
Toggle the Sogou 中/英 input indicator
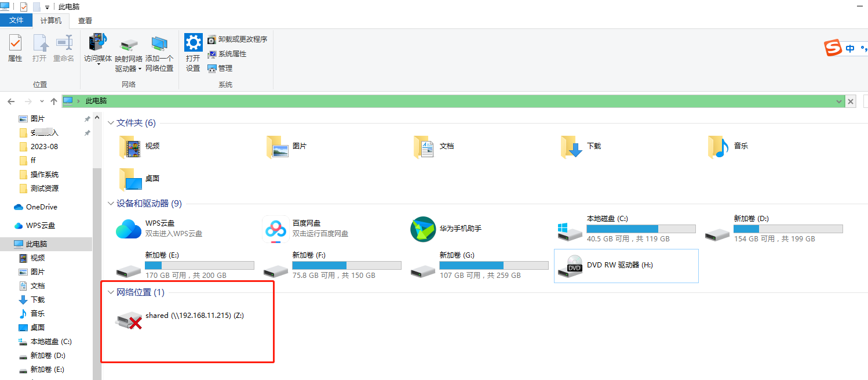pos(850,49)
